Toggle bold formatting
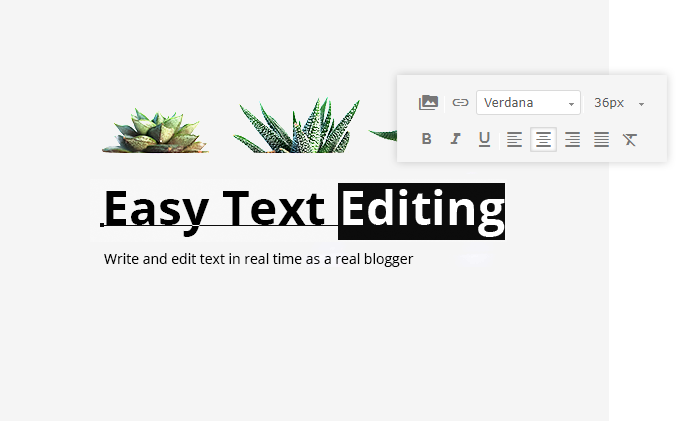This screenshot has height=422, width=677. click(427, 139)
